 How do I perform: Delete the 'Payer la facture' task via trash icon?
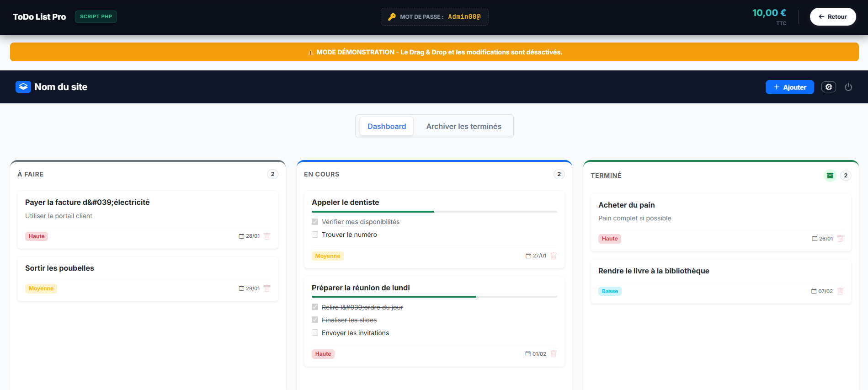pyautogui.click(x=267, y=236)
